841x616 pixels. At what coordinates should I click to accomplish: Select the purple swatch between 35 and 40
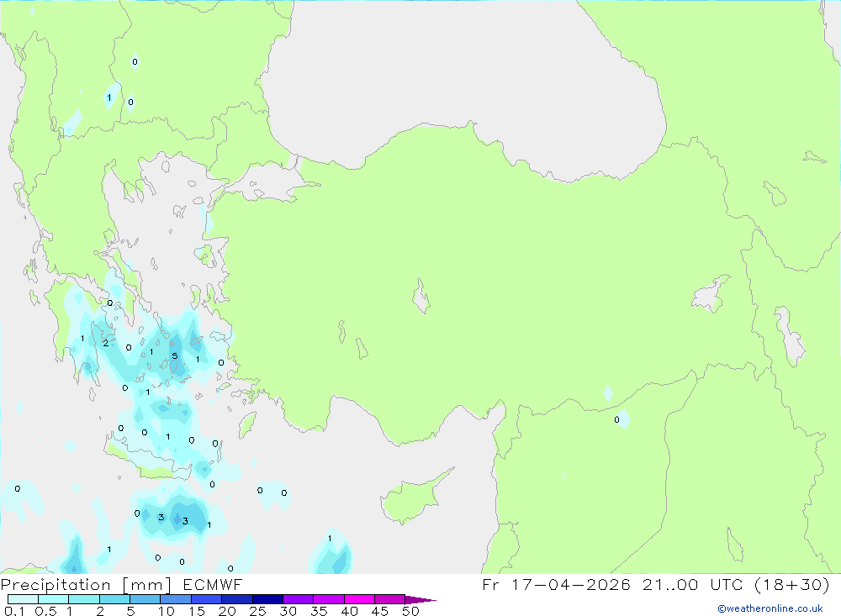328,599
